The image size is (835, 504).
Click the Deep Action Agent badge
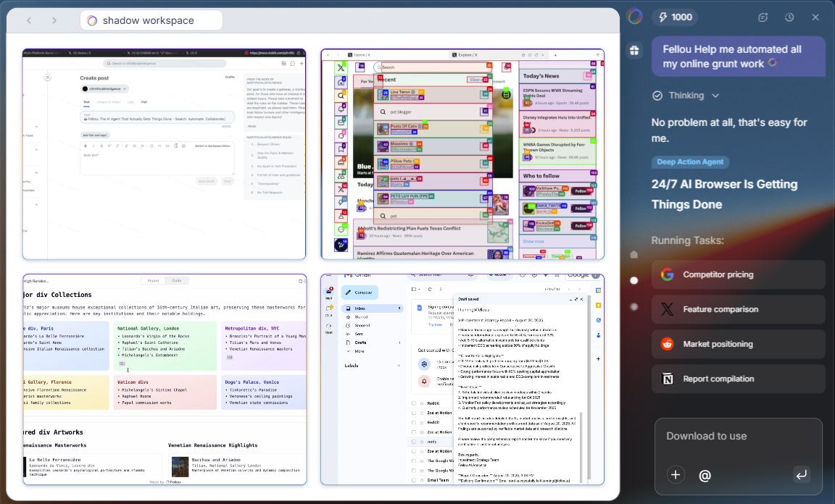690,161
